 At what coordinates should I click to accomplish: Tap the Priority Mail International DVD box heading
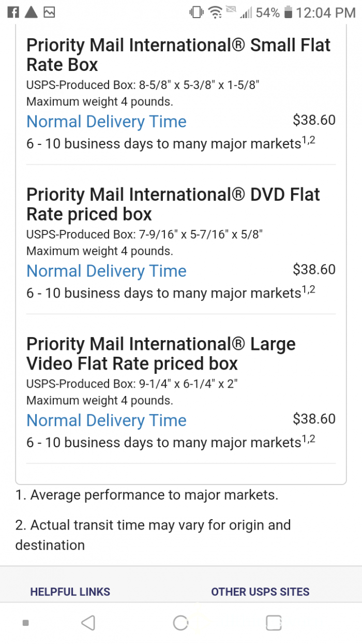pyautogui.click(x=173, y=204)
